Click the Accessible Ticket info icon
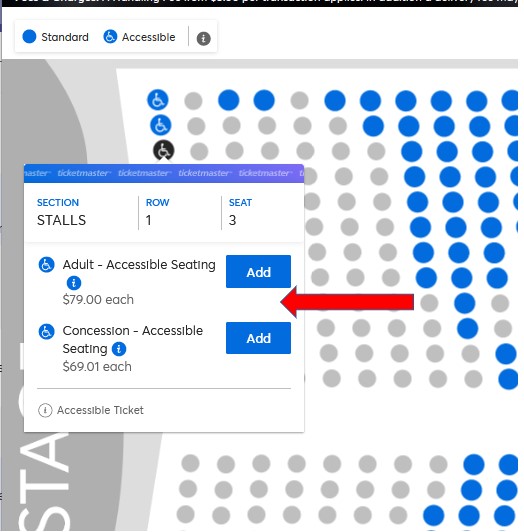 pos(45,410)
